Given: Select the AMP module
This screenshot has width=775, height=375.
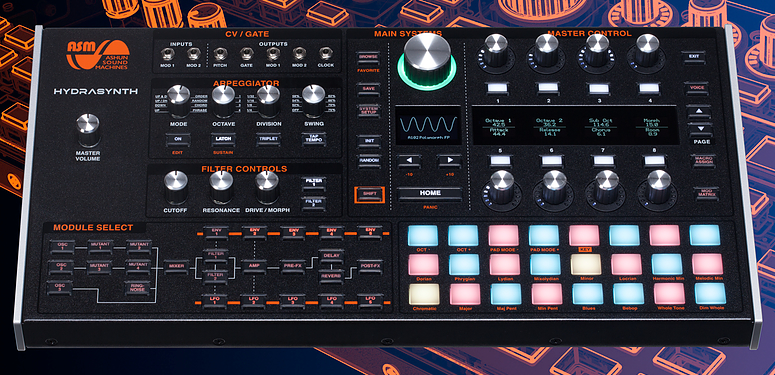Looking at the screenshot, I should 254,267.
